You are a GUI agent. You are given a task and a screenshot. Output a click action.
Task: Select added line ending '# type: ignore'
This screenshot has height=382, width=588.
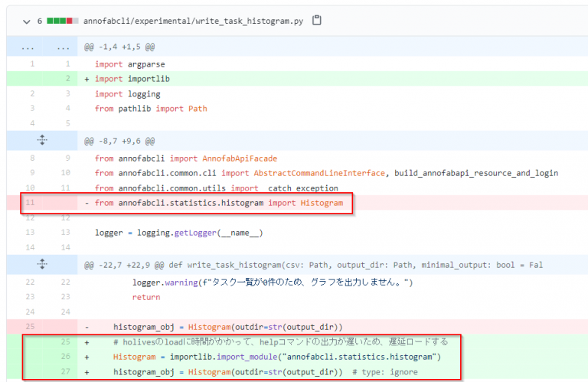coord(266,372)
